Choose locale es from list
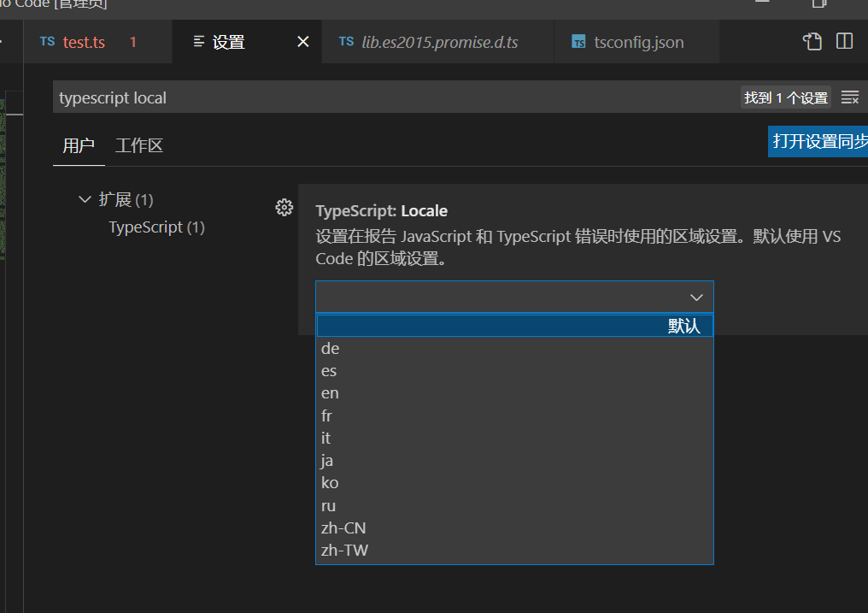The width and height of the screenshot is (868, 613). 514,370
